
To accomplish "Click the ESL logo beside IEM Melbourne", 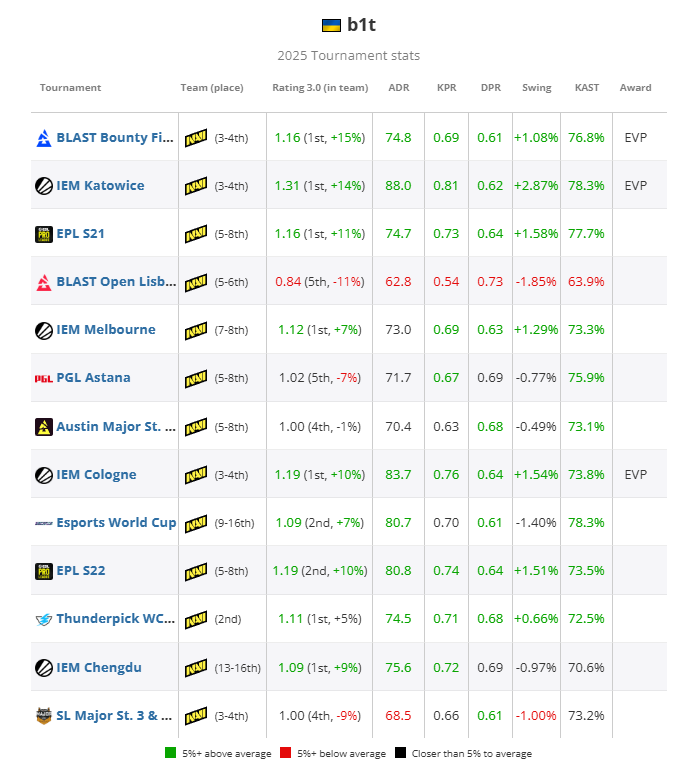I will tap(44, 330).
